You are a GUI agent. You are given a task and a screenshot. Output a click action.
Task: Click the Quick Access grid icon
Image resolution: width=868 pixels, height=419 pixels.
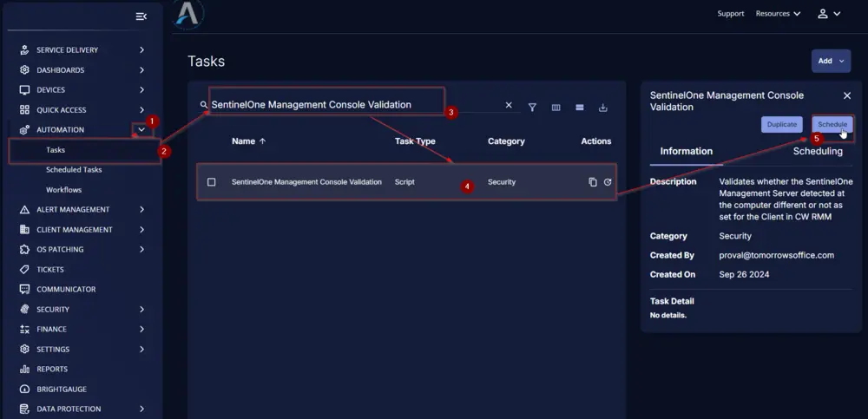coord(24,109)
